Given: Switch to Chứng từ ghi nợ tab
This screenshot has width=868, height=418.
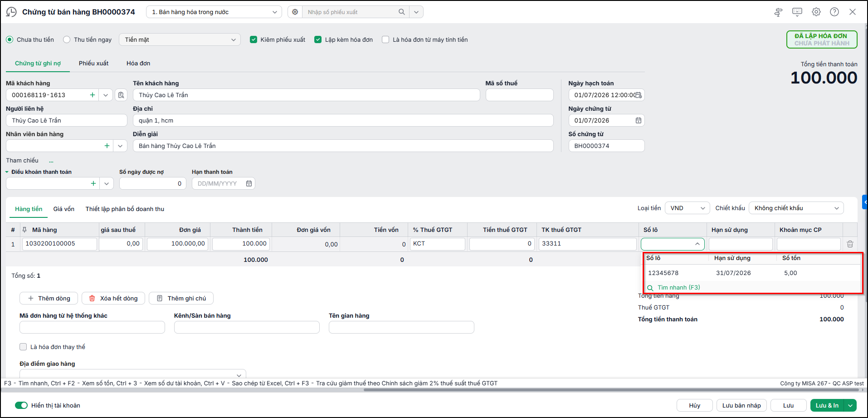Looking at the screenshot, I should tap(38, 63).
